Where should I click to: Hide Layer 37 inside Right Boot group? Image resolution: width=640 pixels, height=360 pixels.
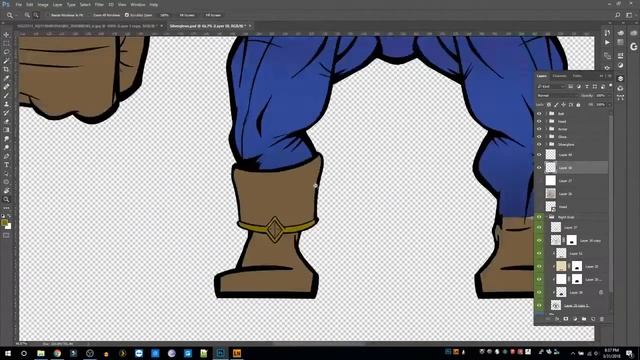[x=539, y=227]
